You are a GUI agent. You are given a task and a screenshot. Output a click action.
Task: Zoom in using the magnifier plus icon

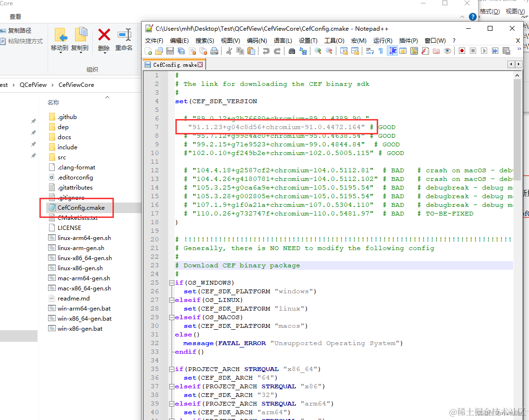click(318, 51)
